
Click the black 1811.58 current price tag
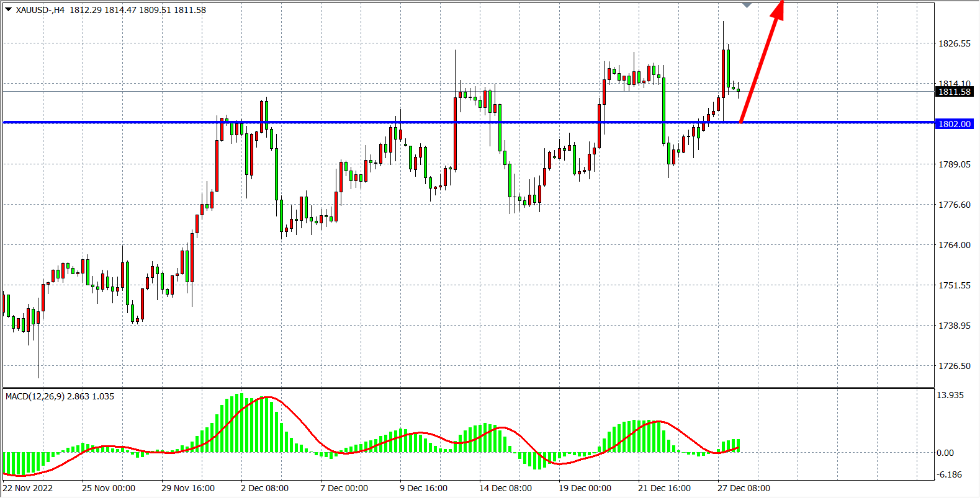tap(954, 92)
